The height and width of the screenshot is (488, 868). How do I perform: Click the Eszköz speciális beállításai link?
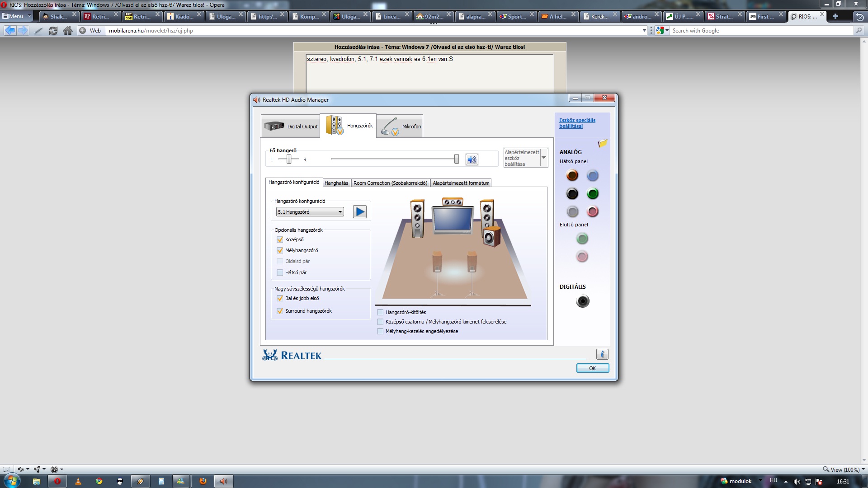(577, 123)
